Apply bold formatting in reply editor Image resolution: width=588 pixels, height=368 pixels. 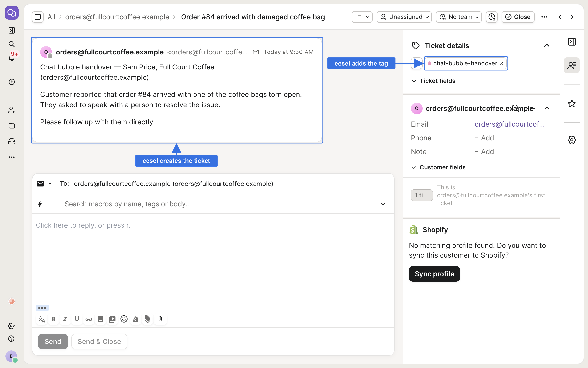pos(53,319)
